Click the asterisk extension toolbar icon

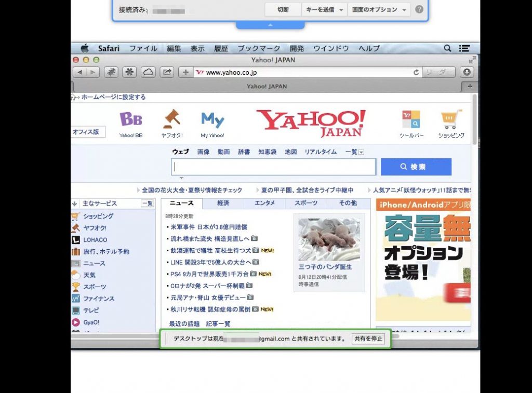click(129, 72)
